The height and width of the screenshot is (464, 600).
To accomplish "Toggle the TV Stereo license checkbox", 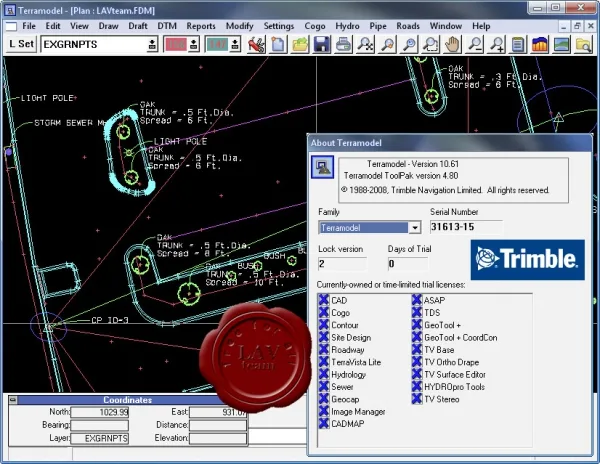I will tap(417, 399).
